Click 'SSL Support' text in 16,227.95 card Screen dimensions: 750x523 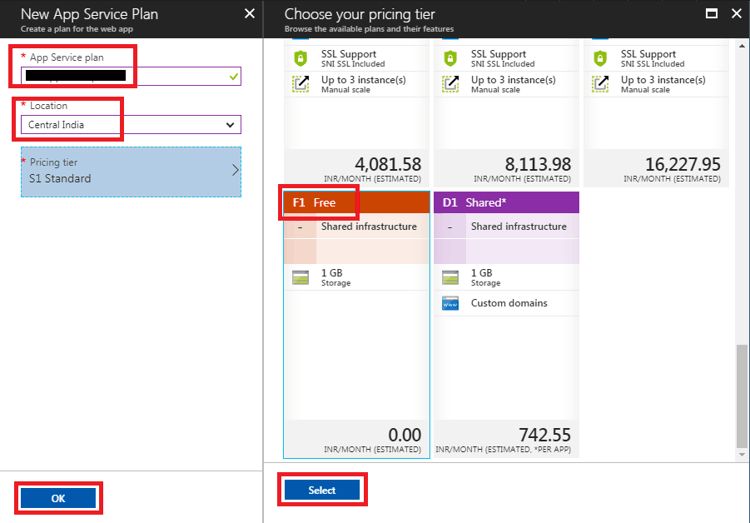[x=648, y=54]
